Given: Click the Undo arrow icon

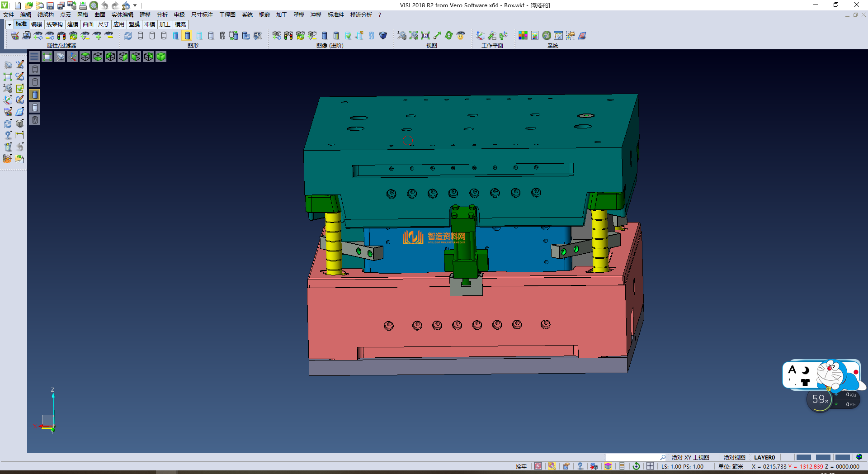Looking at the screenshot, I should coord(105,5).
